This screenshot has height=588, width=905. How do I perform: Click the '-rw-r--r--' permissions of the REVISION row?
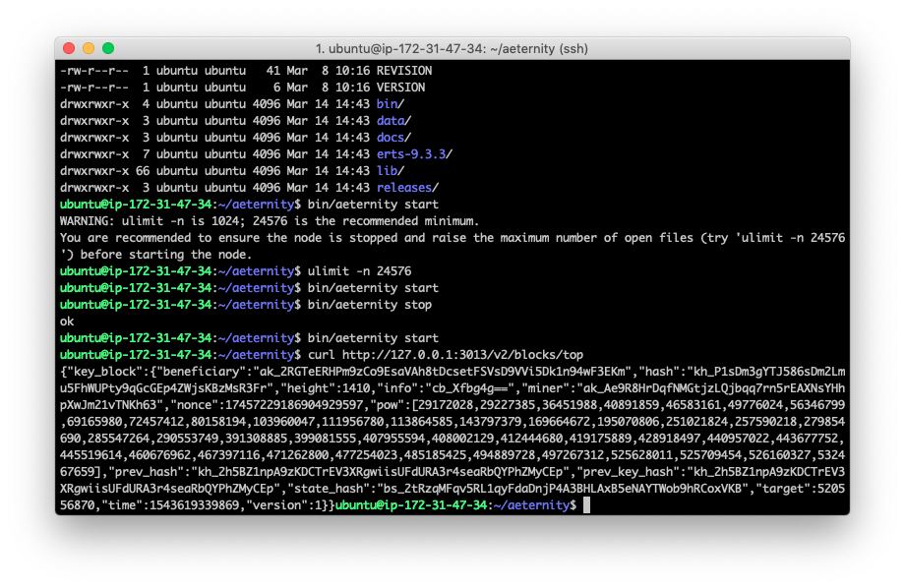click(94, 71)
